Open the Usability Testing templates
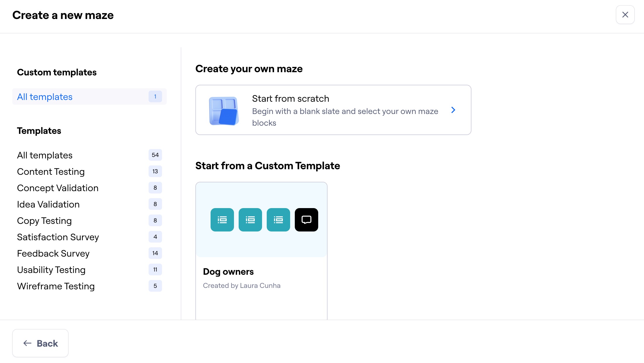Screen dimensions: 644x363 51,270
